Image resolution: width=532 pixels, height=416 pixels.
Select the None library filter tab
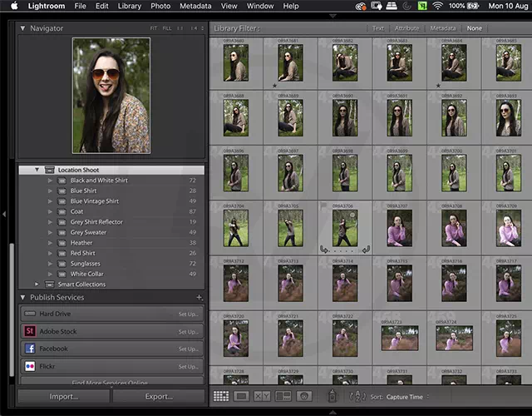[475, 28]
